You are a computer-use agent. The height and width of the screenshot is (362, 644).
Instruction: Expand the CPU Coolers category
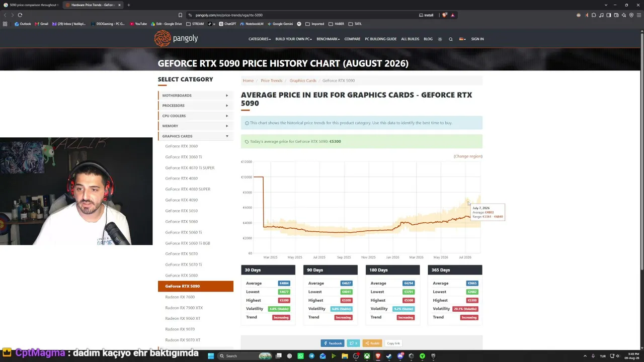point(196,116)
